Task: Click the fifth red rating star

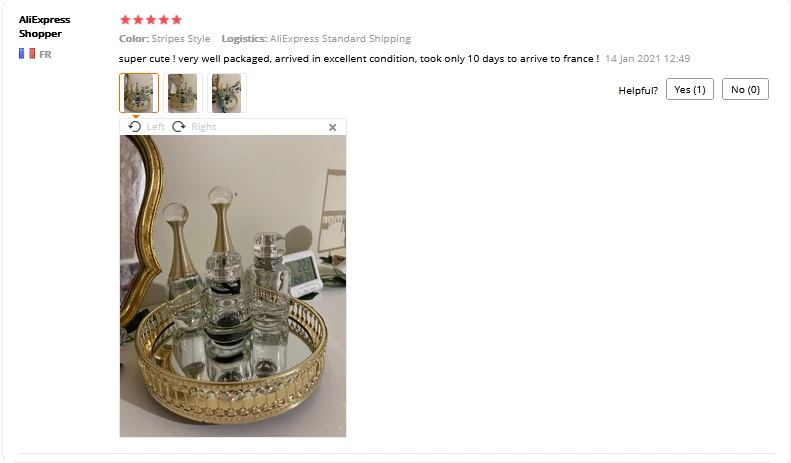Action: (x=177, y=20)
